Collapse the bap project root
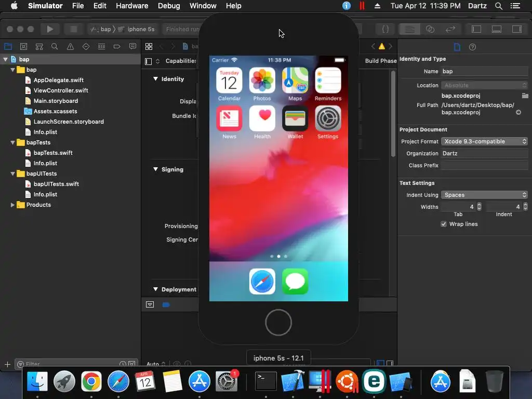 5,59
